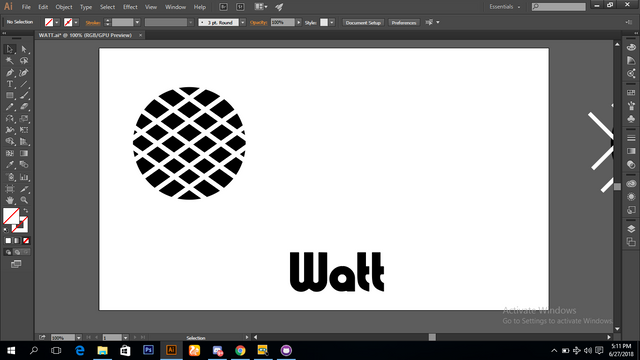Activate the Free Transform tool
This screenshot has width=640, height=360.
24,130
